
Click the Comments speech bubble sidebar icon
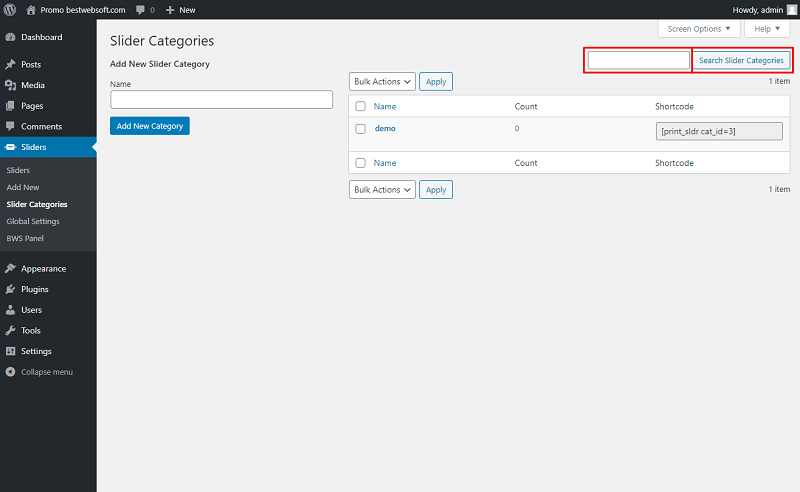(x=10, y=126)
